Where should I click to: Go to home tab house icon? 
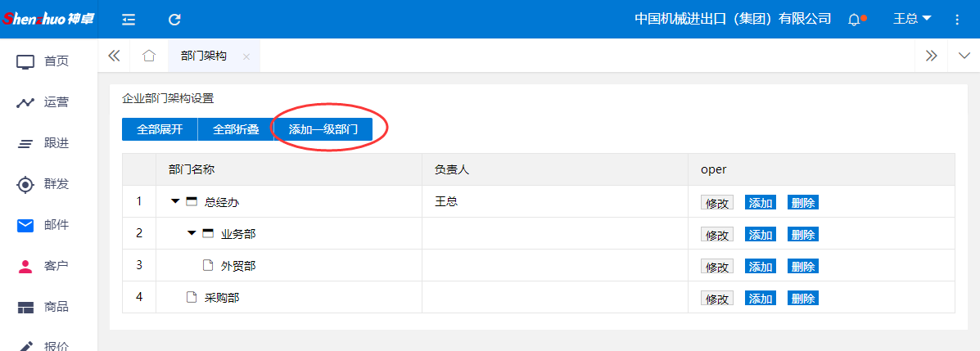click(148, 56)
